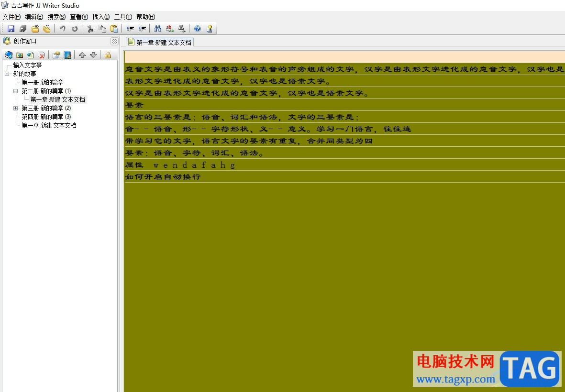Select 第一章 新建 文本文档 under 第二册
This screenshot has height=392, width=565.
coord(58,100)
